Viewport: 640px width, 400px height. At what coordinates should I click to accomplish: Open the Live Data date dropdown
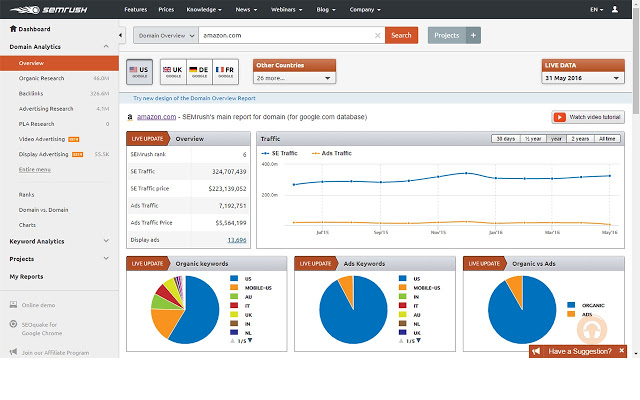click(583, 78)
